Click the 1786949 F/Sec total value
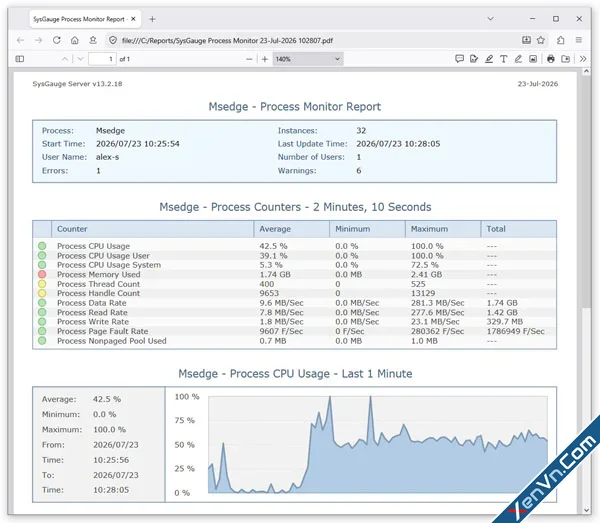Image resolution: width=600 pixels, height=523 pixels. pyautogui.click(x=515, y=331)
